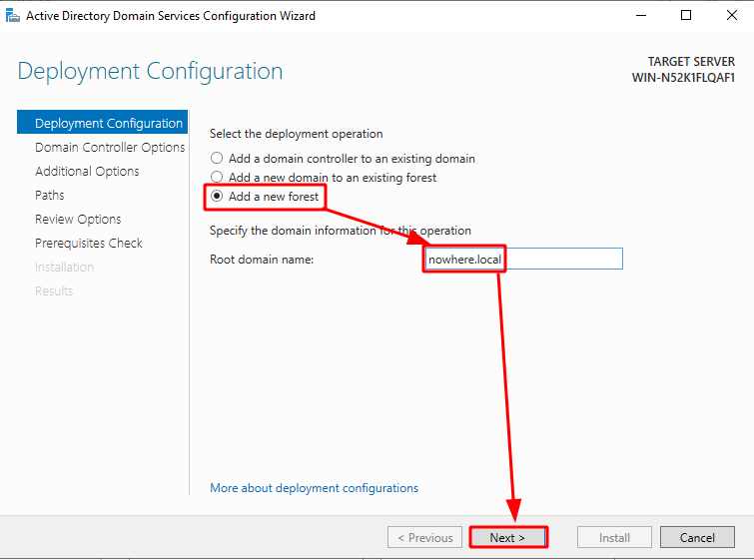Image resolution: width=754 pixels, height=560 pixels.
Task: Click the wizard app icon in title bar
Action: pyautogui.click(x=13, y=16)
